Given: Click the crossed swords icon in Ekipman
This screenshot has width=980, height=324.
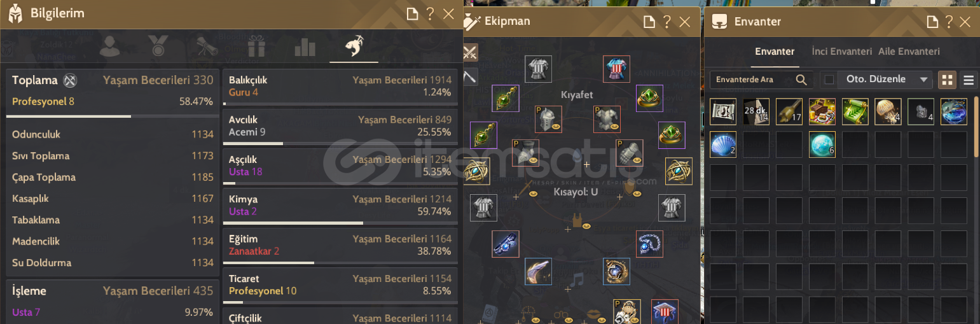Looking at the screenshot, I should pyautogui.click(x=470, y=52).
